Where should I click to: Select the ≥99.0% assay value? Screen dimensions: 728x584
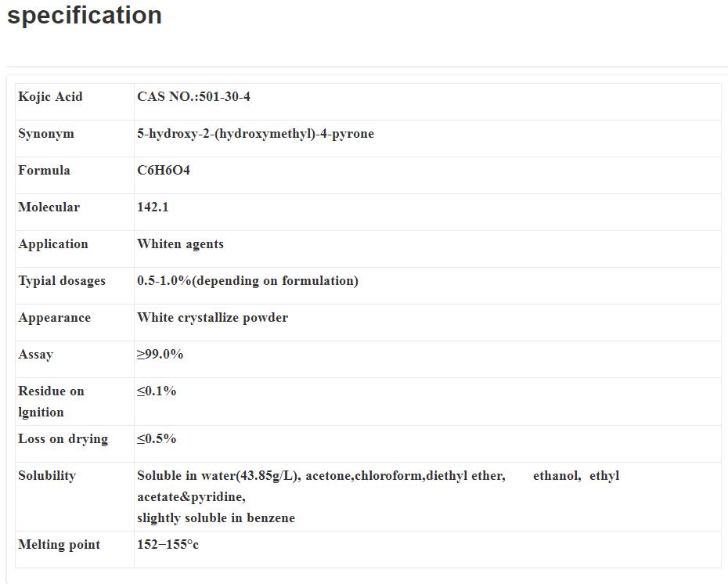160,355
